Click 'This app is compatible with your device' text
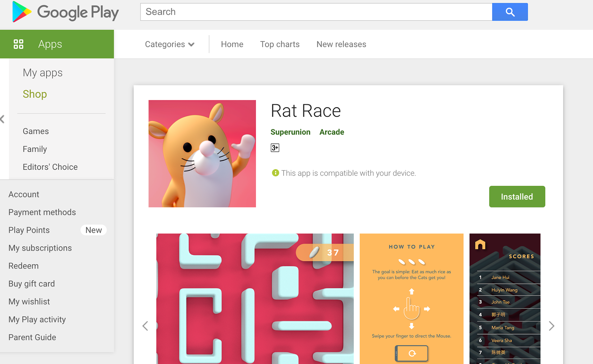The height and width of the screenshot is (364, 593). [348, 173]
